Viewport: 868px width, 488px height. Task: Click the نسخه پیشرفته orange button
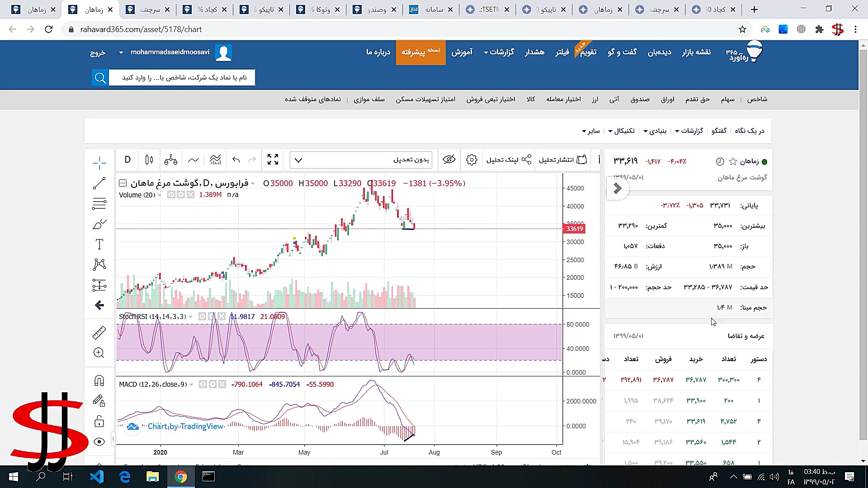click(x=420, y=52)
